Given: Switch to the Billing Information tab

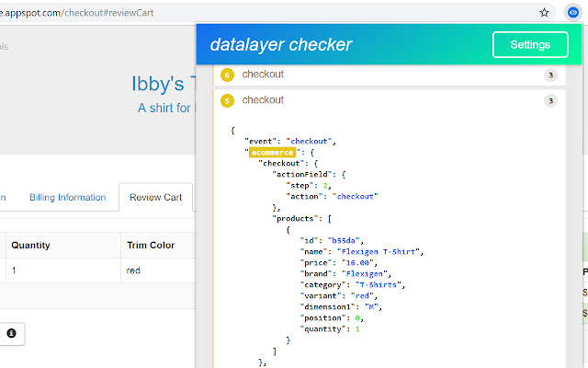Looking at the screenshot, I should click(67, 197).
